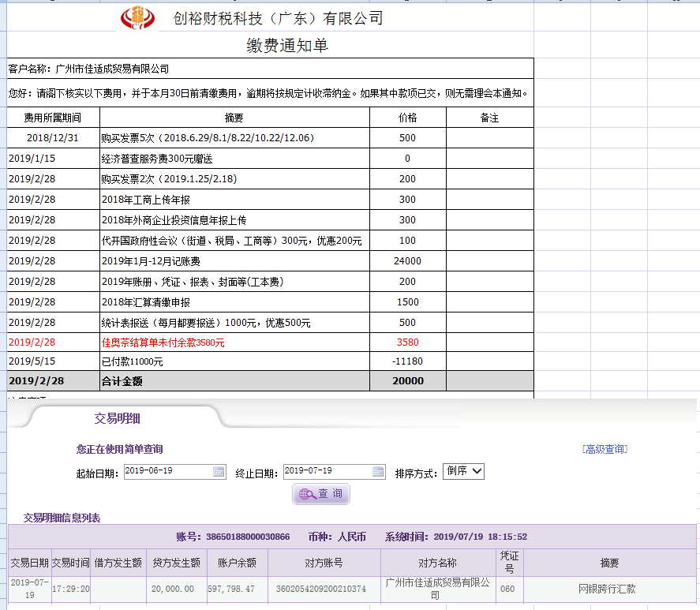Select the title cell 缴费通知单
This screenshot has height=610, width=700.
tap(287, 45)
